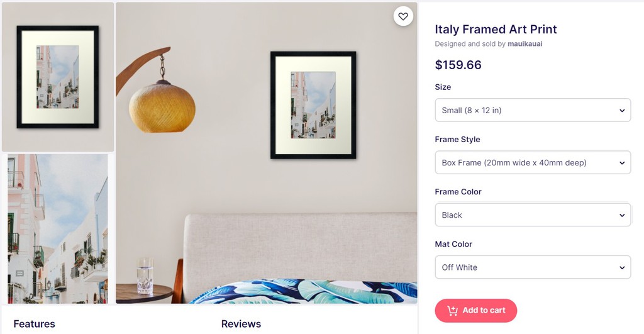Click the Frame Color chevron arrow
Image resolution: width=644 pixels, height=334 pixels.
point(622,215)
